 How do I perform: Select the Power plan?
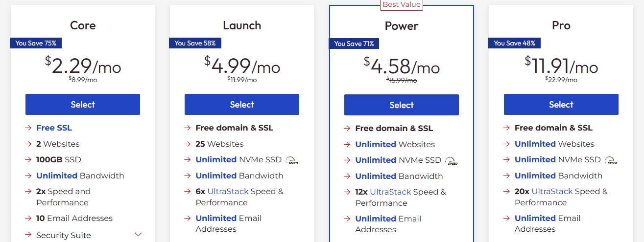coord(402,105)
